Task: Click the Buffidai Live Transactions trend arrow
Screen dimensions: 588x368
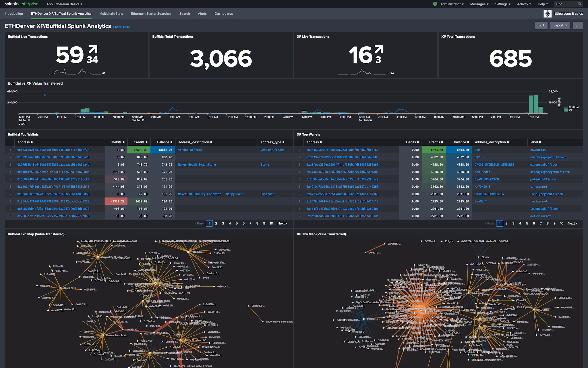Action: (93, 49)
